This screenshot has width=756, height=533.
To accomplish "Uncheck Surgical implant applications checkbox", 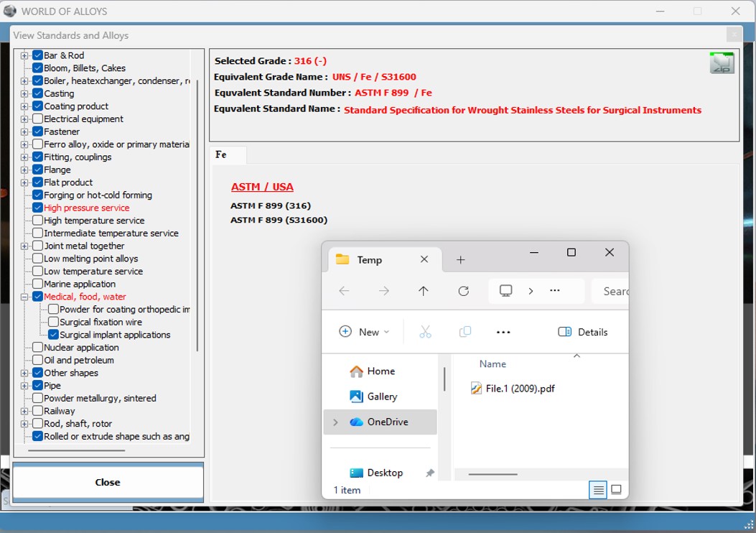I will point(54,334).
